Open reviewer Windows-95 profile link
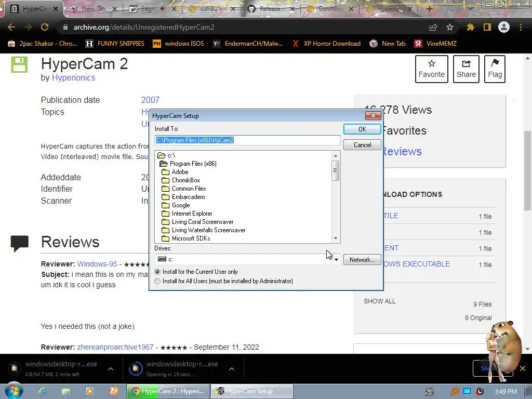Viewport: 532px width, 399px height. tap(97, 264)
